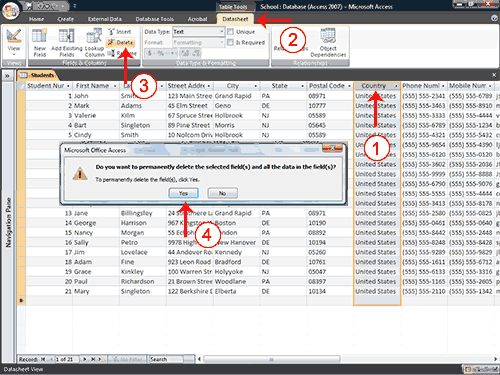Select phone cell (555) 555-2110
The width and height of the screenshot is (500, 375).
(424, 291)
